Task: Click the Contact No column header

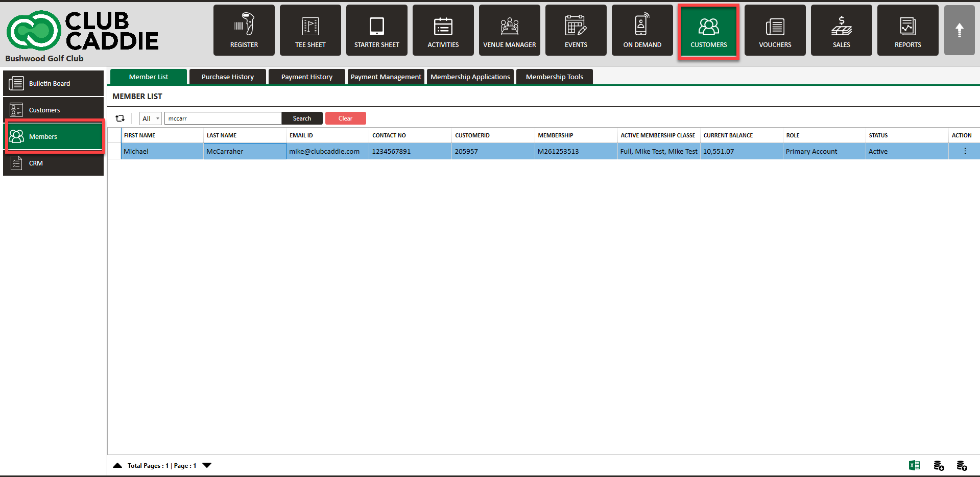Action: pyautogui.click(x=411, y=135)
